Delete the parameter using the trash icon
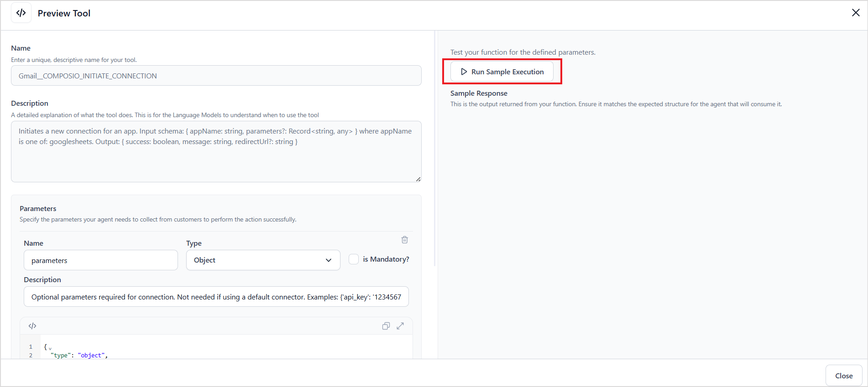Viewport: 868px width, 387px height. pyautogui.click(x=404, y=240)
